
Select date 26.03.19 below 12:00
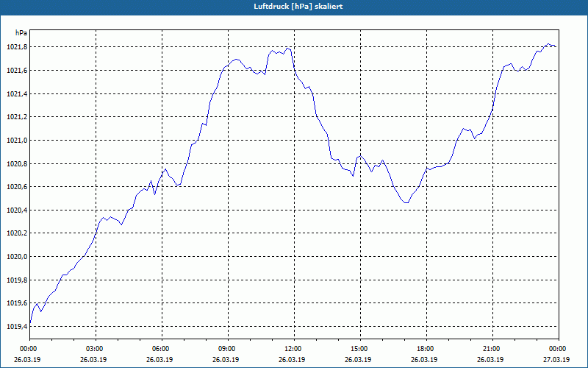(292, 360)
